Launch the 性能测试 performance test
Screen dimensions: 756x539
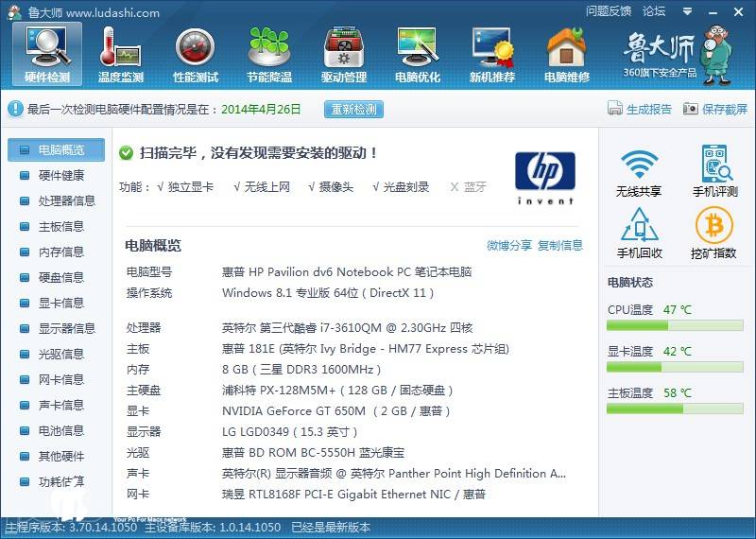(x=196, y=53)
